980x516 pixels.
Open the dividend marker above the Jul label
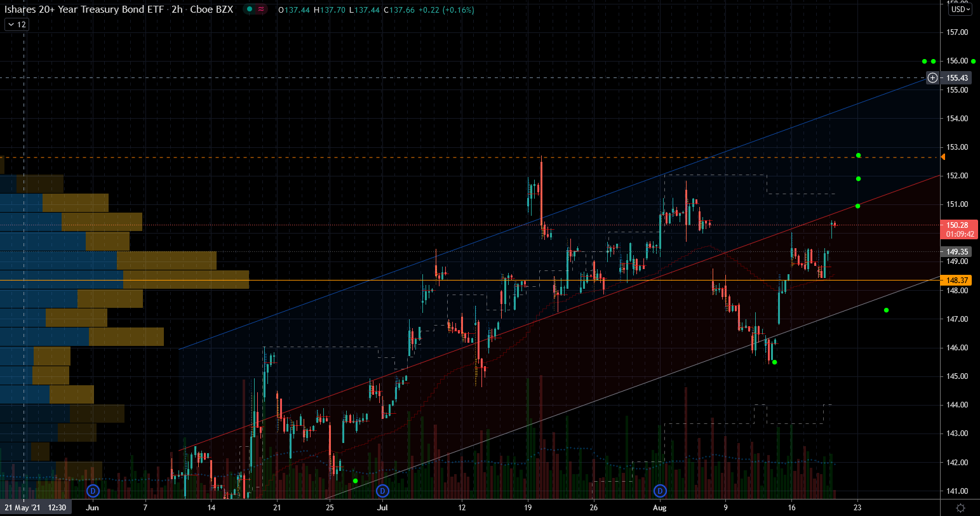382,491
